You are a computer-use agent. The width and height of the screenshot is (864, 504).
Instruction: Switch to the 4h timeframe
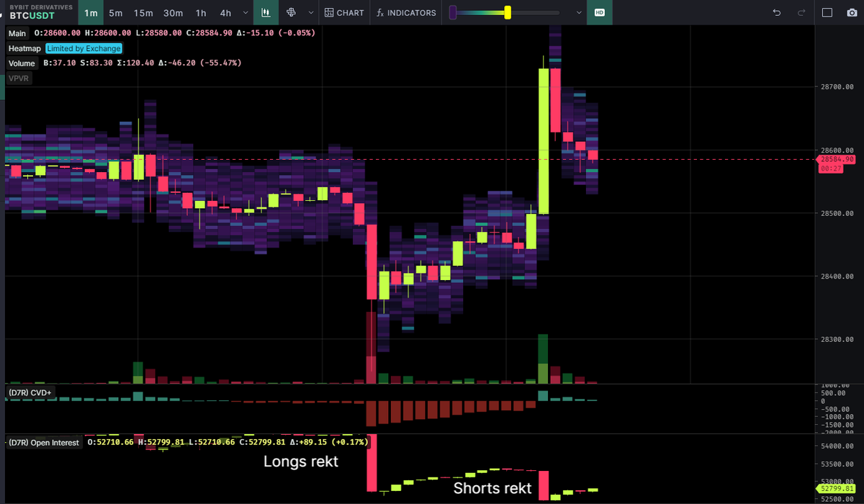pos(225,13)
